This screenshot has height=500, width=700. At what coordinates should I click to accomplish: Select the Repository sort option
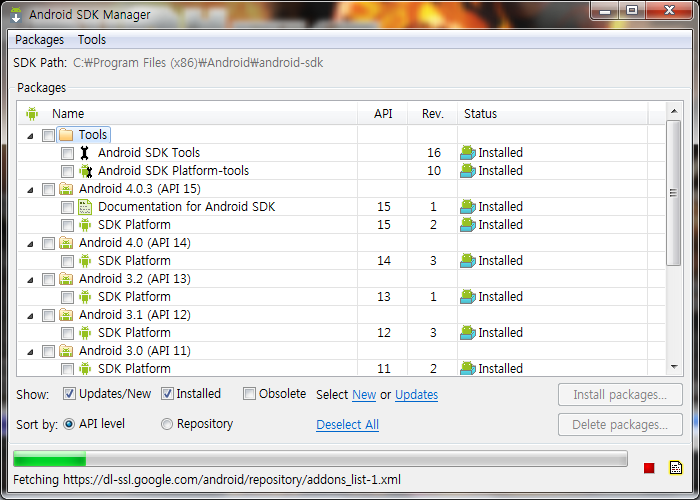[x=167, y=424]
